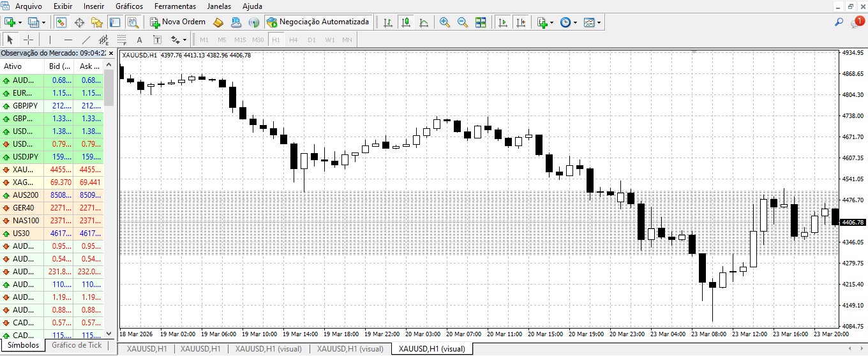Draw a vertical line tool

(50, 40)
